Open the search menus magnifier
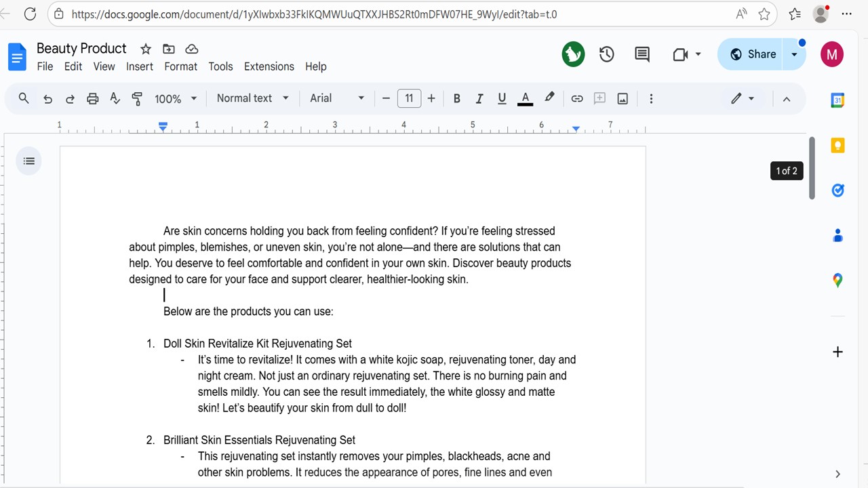This screenshot has height=488, width=868. coord(24,98)
